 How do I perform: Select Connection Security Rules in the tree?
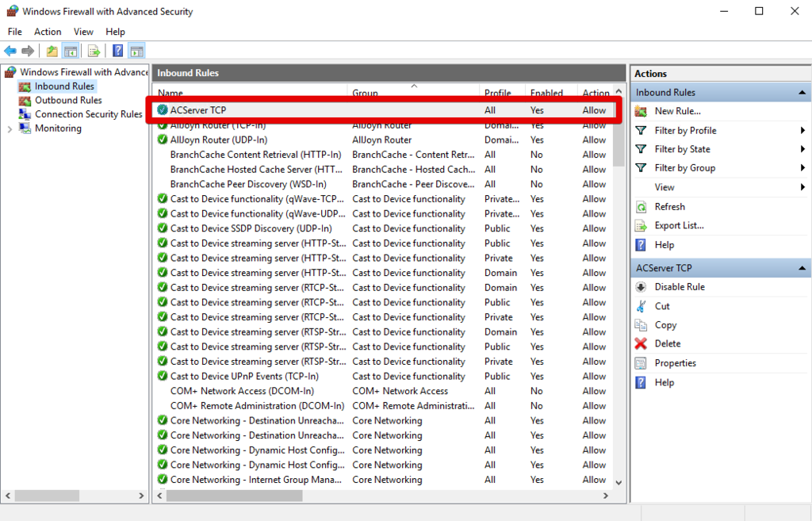click(x=89, y=114)
